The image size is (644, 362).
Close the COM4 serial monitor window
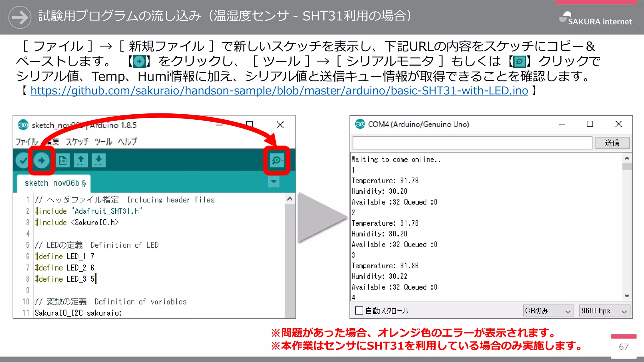tap(618, 124)
